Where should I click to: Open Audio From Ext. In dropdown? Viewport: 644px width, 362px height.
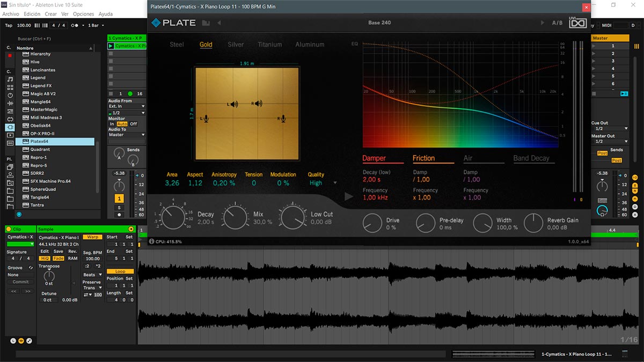click(127, 106)
